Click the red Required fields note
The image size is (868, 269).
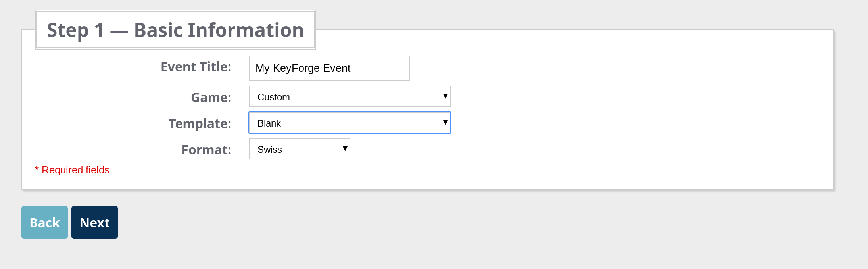coord(75,170)
